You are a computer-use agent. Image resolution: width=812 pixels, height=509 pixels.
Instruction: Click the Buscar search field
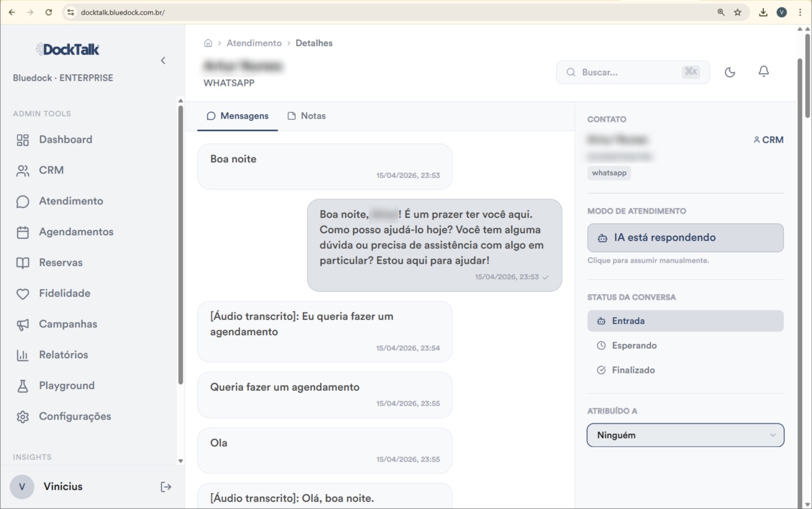632,72
